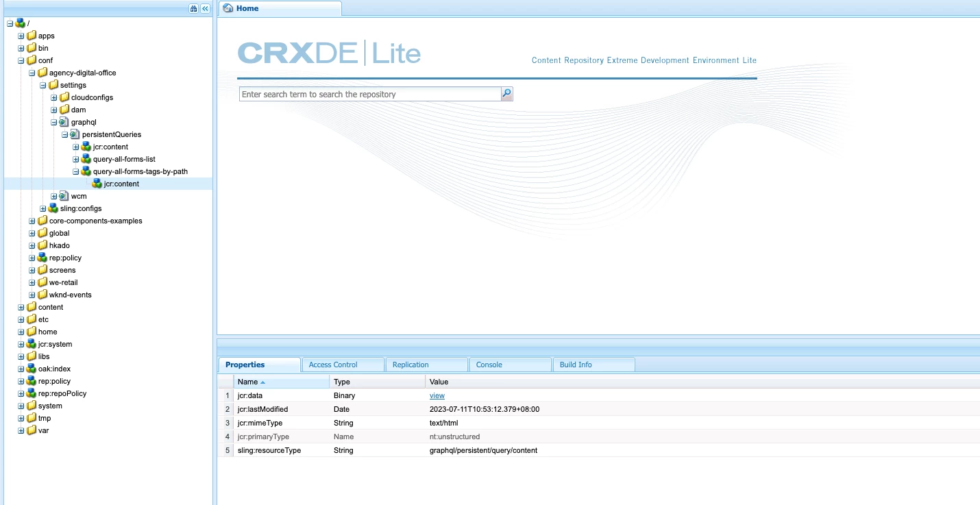This screenshot has width=980, height=505.
Task: Click the cloudconfigs folder icon
Action: [x=64, y=97]
